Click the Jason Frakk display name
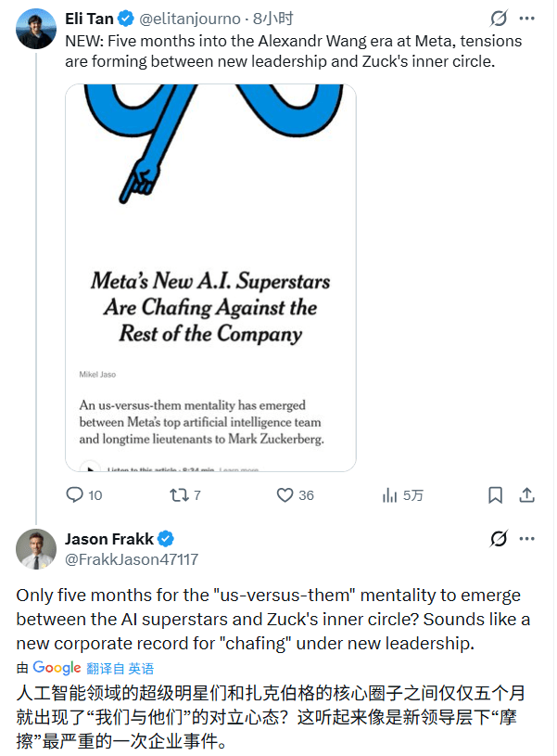This screenshot has width=557, height=756. click(x=108, y=539)
